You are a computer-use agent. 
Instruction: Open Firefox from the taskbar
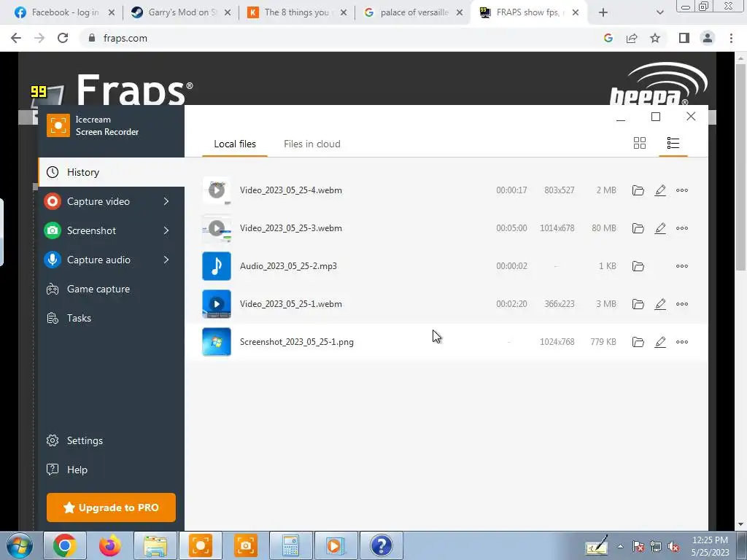pyautogui.click(x=110, y=545)
